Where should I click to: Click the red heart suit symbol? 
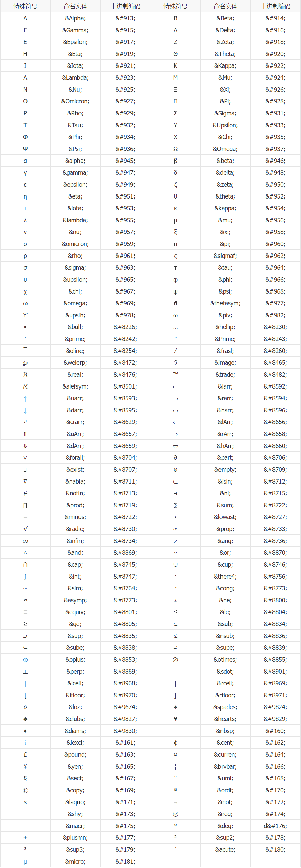[x=175, y=719]
